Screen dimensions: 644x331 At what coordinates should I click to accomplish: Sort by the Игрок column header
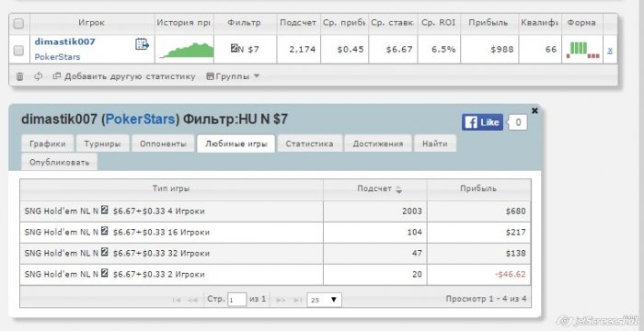pos(92,23)
